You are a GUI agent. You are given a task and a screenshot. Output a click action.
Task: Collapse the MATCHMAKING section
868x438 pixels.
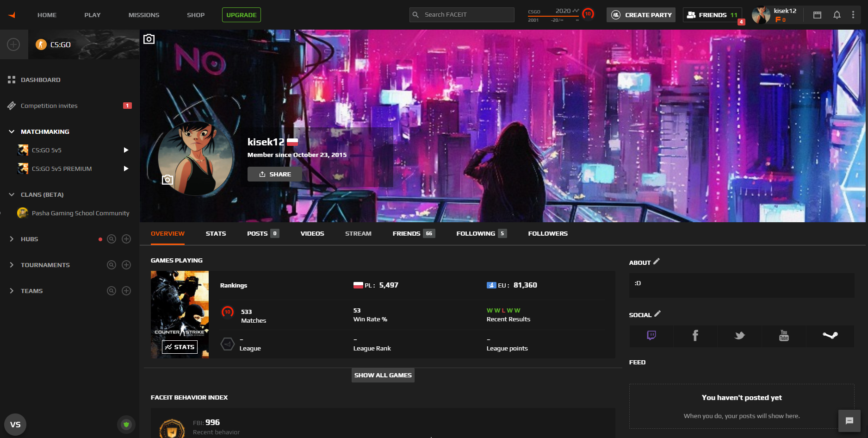coord(12,131)
